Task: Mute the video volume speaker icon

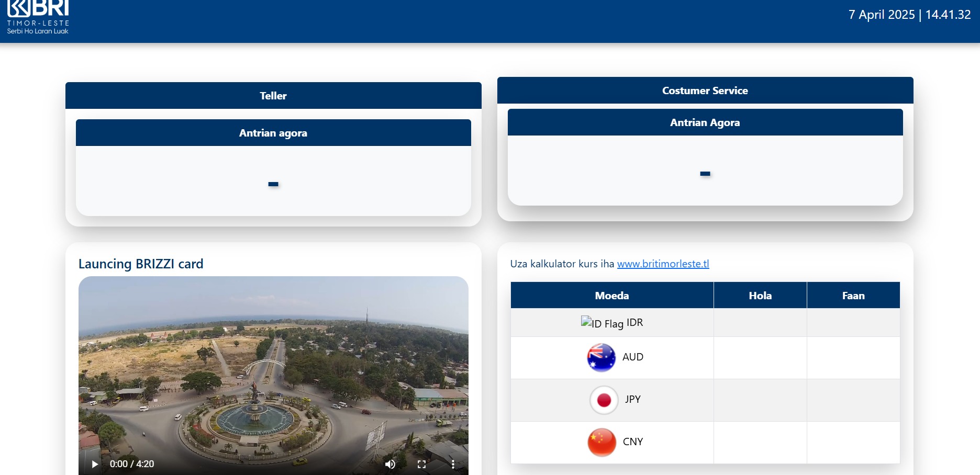Action: point(390,464)
